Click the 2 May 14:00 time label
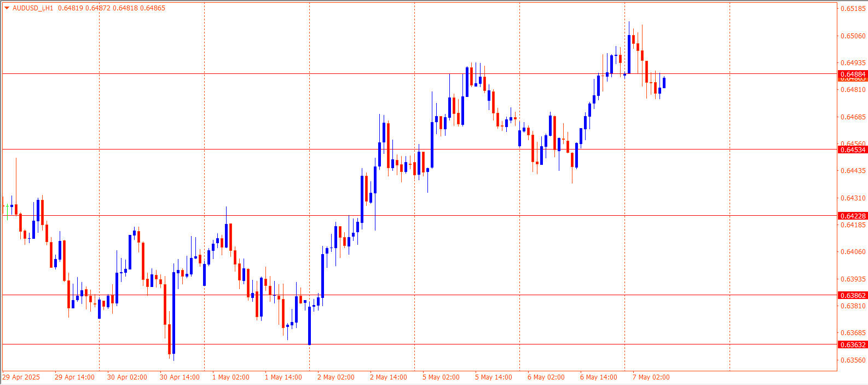This screenshot has width=868, height=385. click(389, 377)
